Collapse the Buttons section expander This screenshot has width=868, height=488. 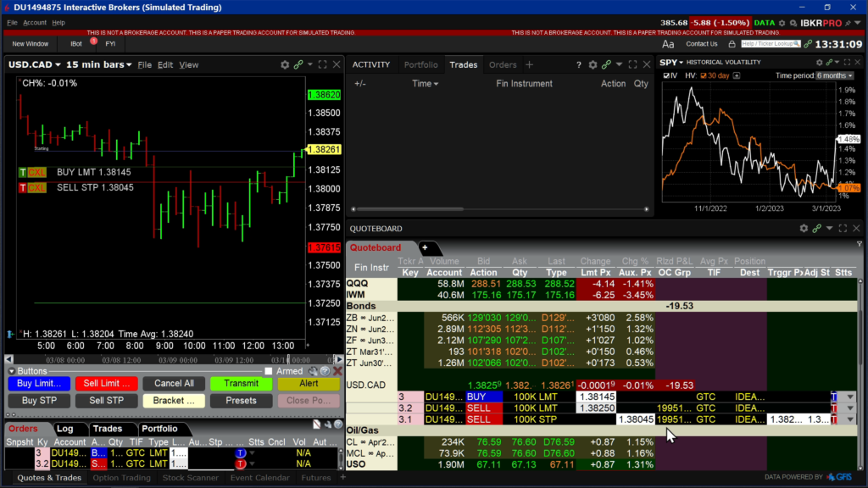[12, 371]
